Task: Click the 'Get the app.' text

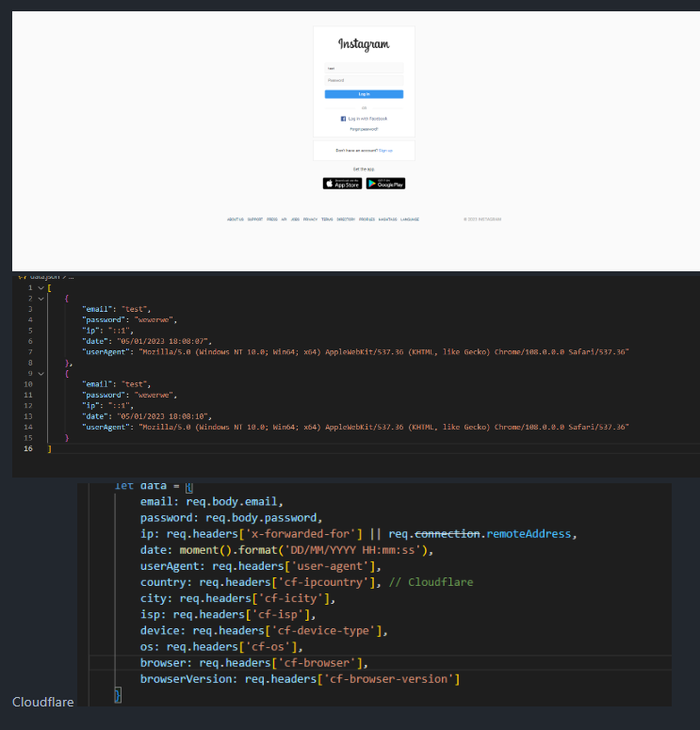Action: 364,169
